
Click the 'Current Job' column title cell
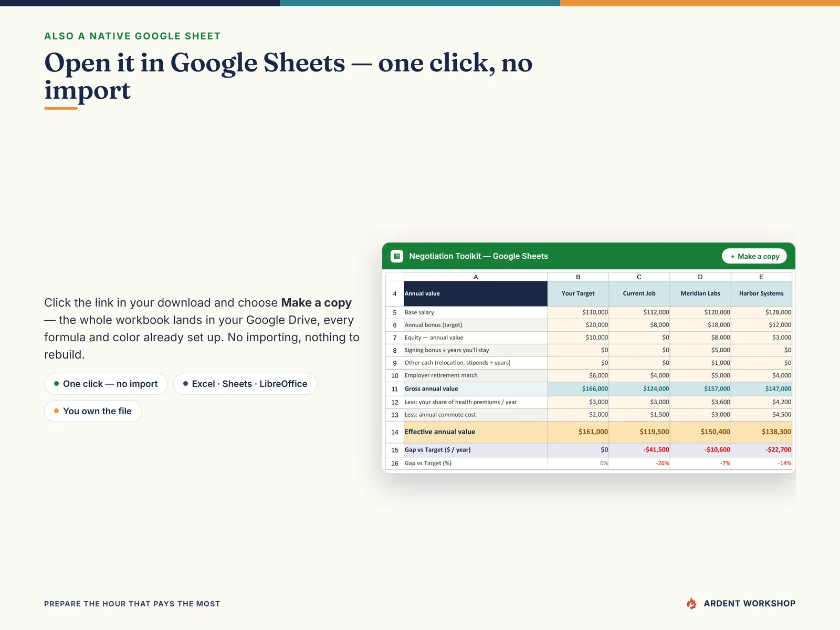coord(639,293)
